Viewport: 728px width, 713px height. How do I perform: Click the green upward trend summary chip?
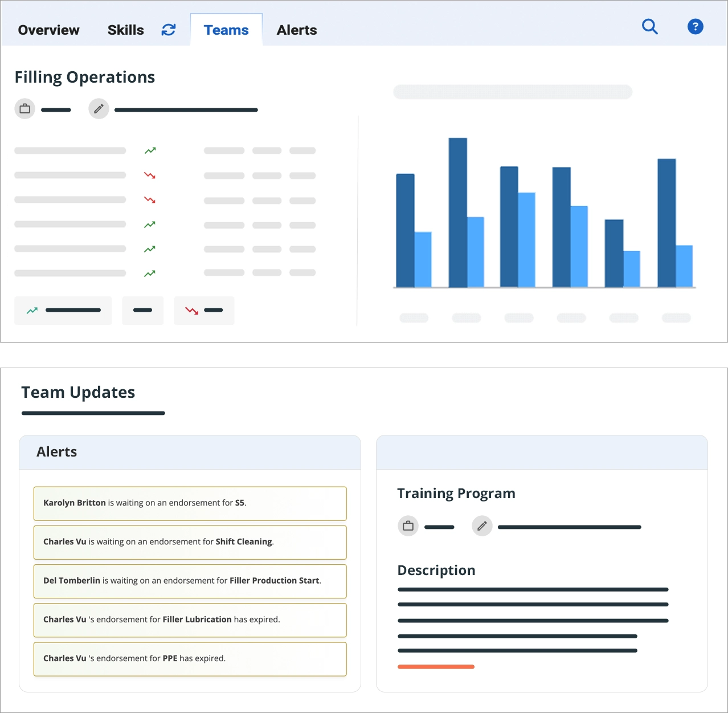[x=63, y=311]
